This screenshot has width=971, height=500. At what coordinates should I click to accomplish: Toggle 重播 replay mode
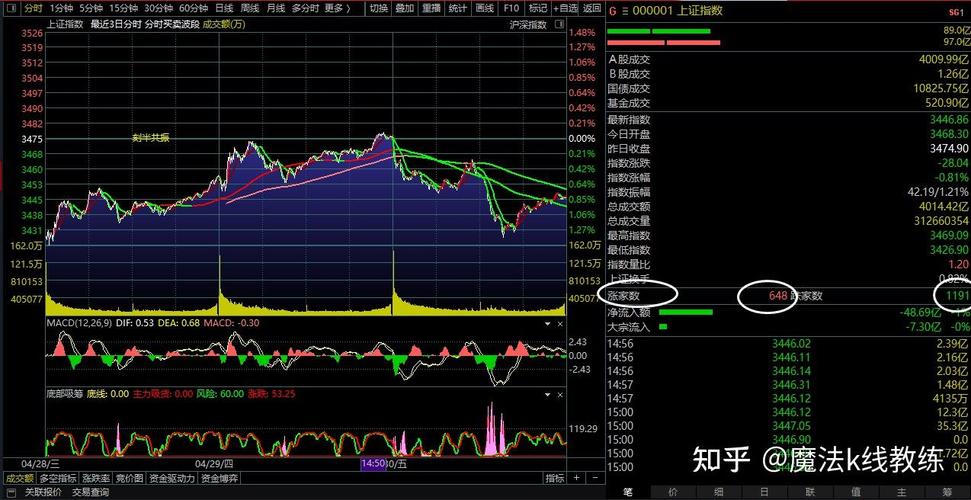click(431, 8)
